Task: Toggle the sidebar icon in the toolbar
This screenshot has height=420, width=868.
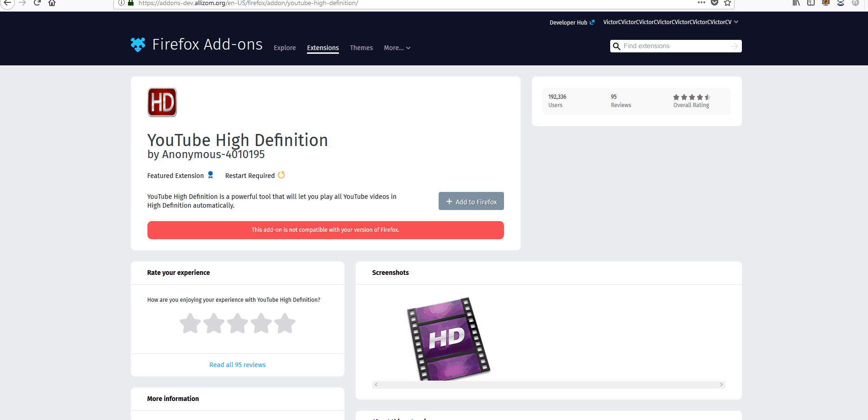Action: [811, 3]
